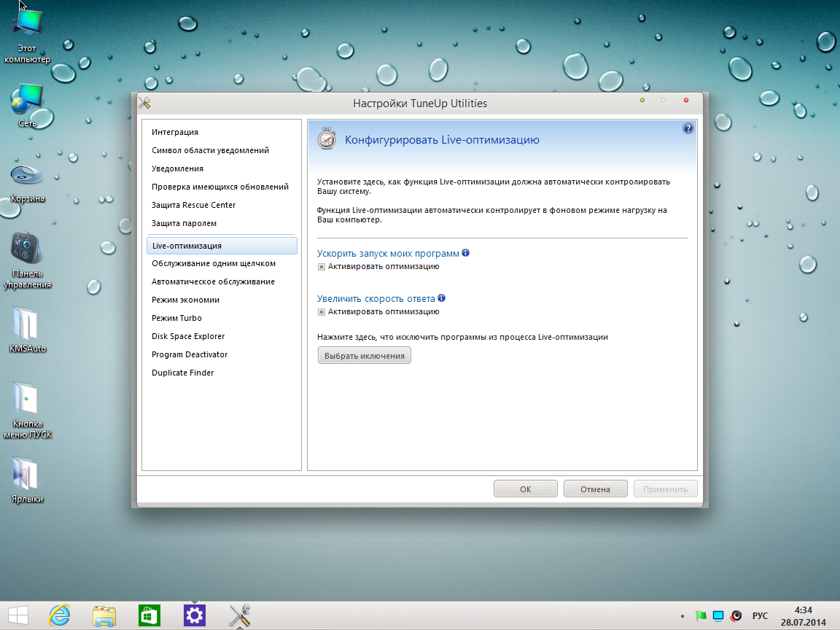Open Кнопка меню ПУСК desktop folder
The height and width of the screenshot is (630, 840).
point(27,410)
